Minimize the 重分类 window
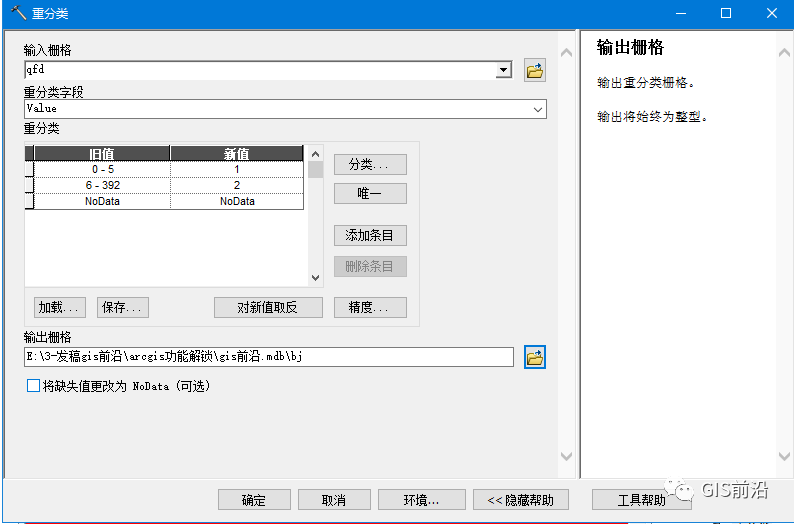794x524 pixels. tap(681, 13)
